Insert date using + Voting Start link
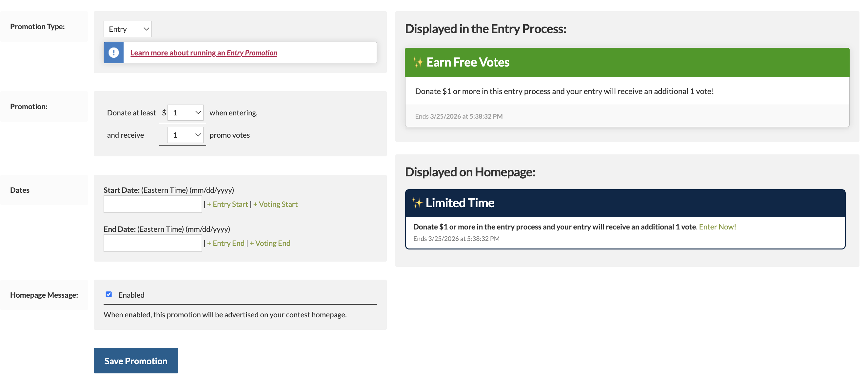 275,204
